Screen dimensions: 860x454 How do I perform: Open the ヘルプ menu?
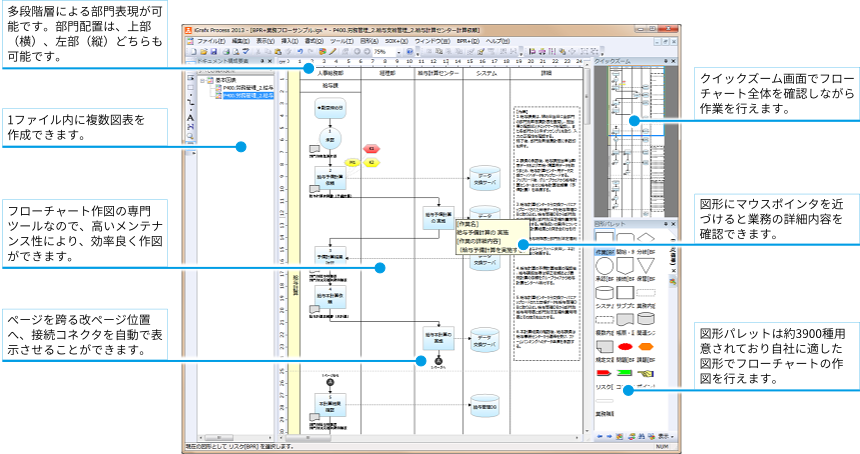tap(497, 41)
